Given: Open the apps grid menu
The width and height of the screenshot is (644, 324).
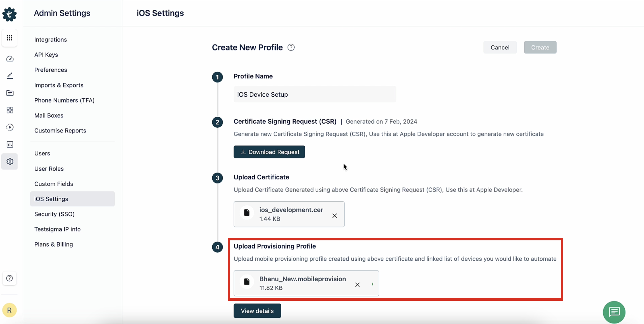Looking at the screenshot, I should click(x=9, y=38).
